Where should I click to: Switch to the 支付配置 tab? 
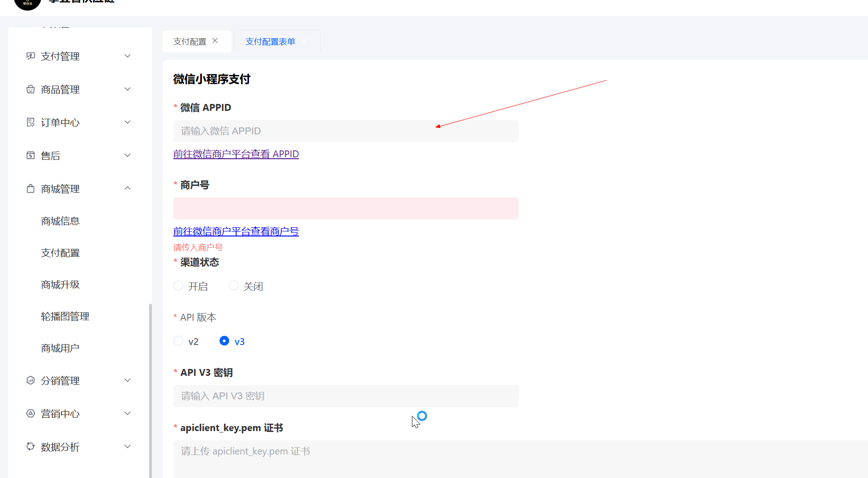point(190,41)
